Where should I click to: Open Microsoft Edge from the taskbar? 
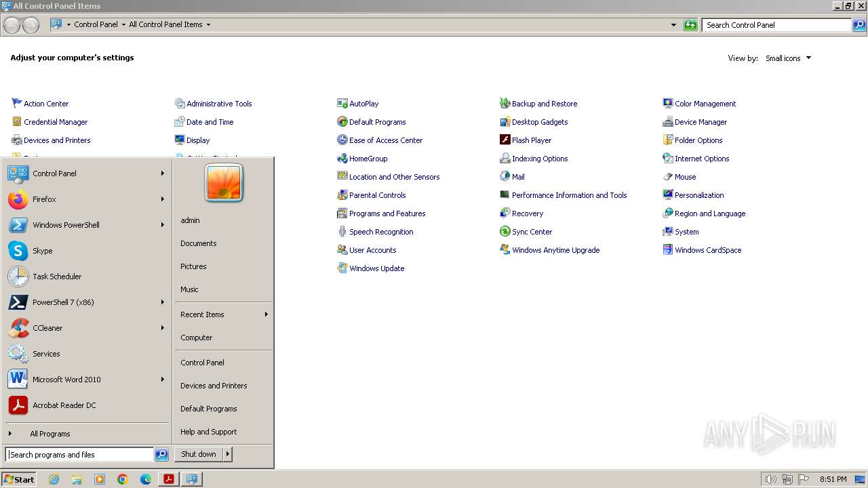tap(146, 479)
